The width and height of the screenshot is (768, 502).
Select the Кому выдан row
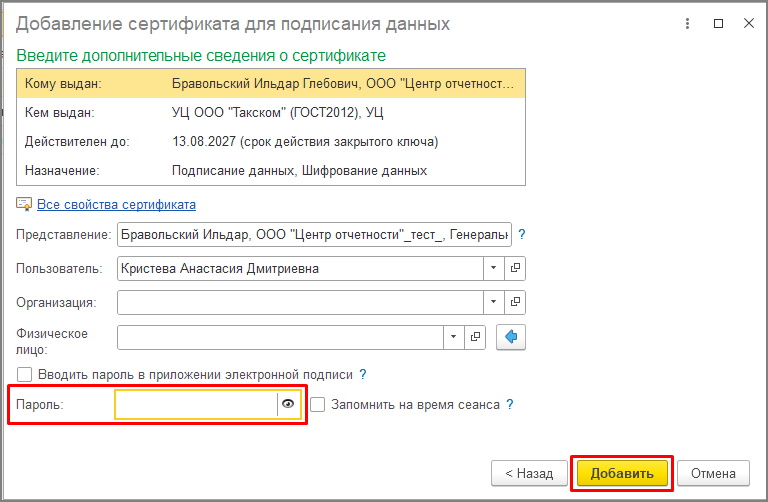click(x=271, y=84)
